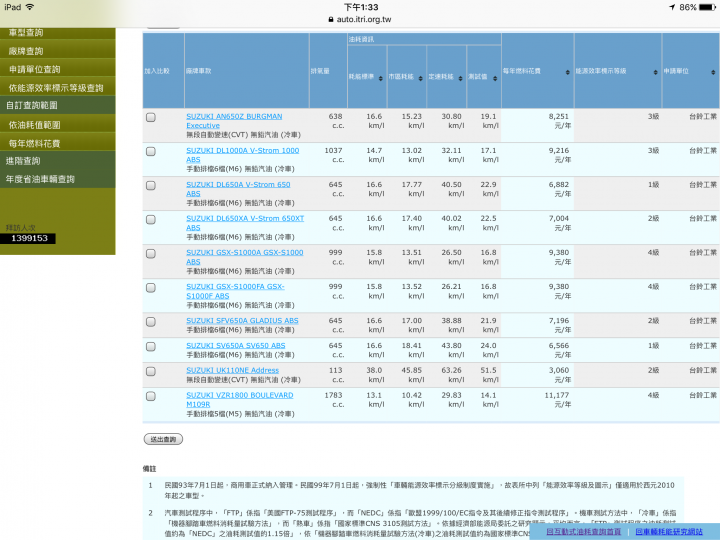Image resolution: width=720 pixels, height=540 pixels.
Task: Open 進階查詢 sidebar item
Action: tap(57, 161)
